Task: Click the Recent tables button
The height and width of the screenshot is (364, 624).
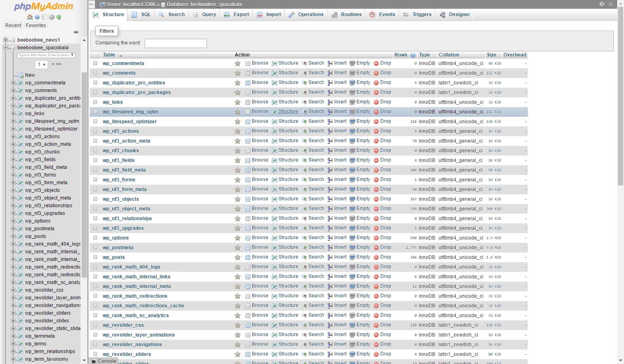Action: 13,25
